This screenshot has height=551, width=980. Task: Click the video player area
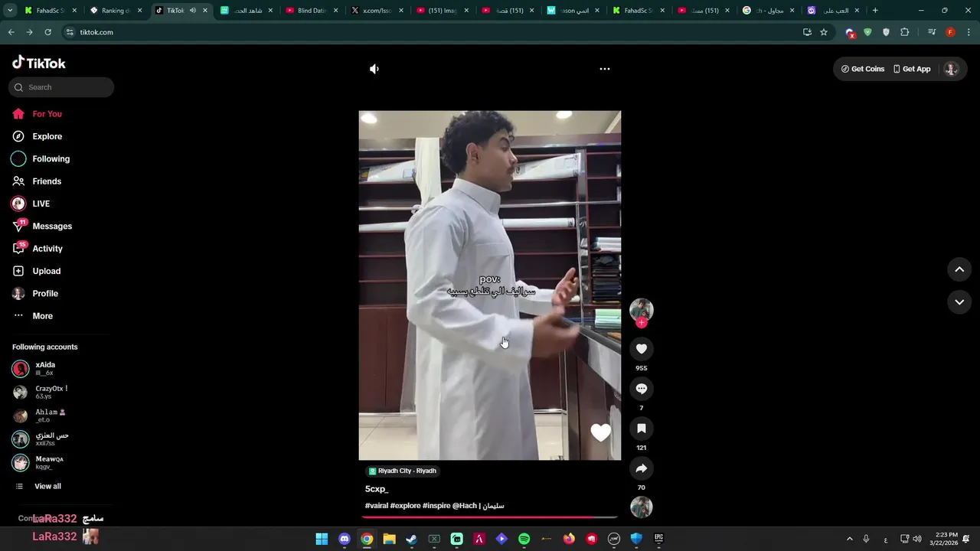tap(490, 285)
